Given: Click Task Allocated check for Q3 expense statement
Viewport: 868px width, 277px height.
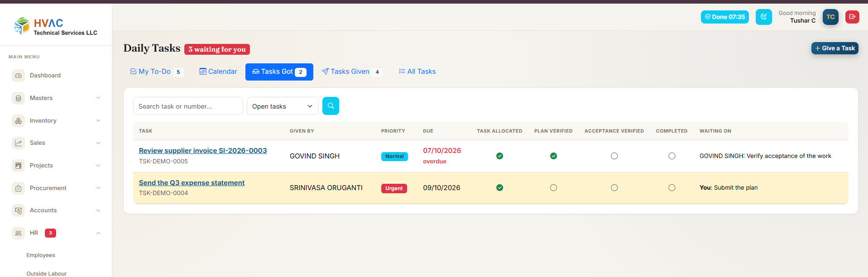Looking at the screenshot, I should click(499, 188).
